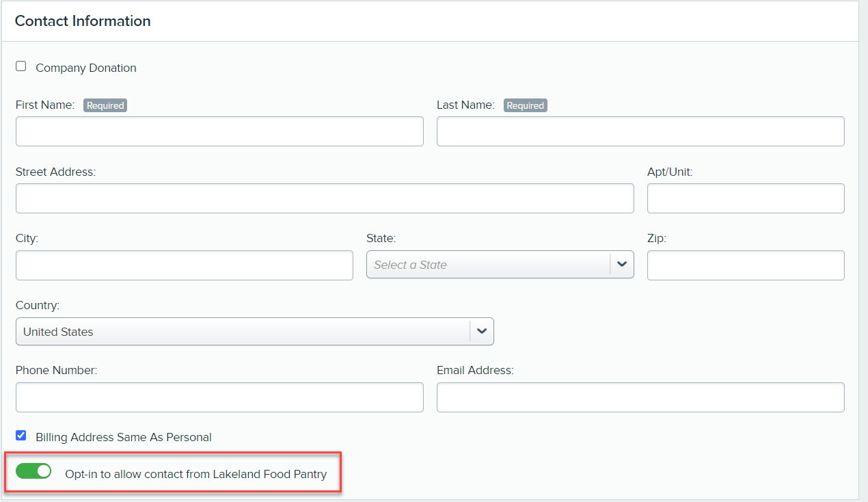
Task: Open the Country dropdown showing United States
Action: pyautogui.click(x=255, y=332)
